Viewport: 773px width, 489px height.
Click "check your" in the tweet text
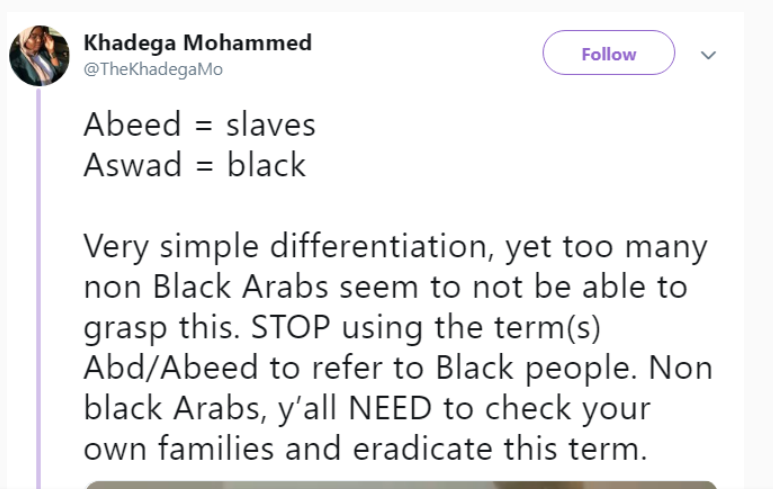568,410
